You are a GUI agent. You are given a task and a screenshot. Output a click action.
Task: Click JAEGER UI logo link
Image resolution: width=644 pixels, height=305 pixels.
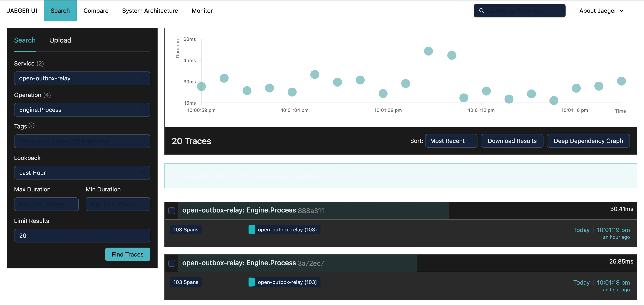coord(22,11)
